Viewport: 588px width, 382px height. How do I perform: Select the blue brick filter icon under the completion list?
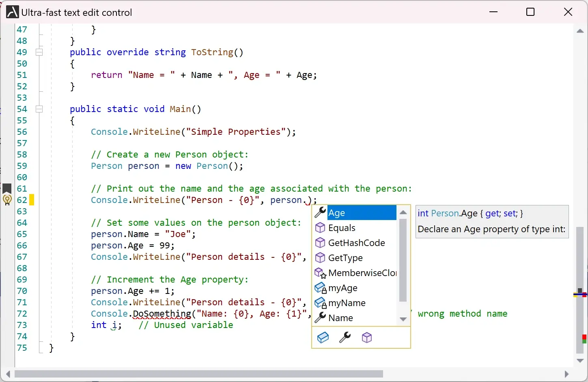point(323,337)
